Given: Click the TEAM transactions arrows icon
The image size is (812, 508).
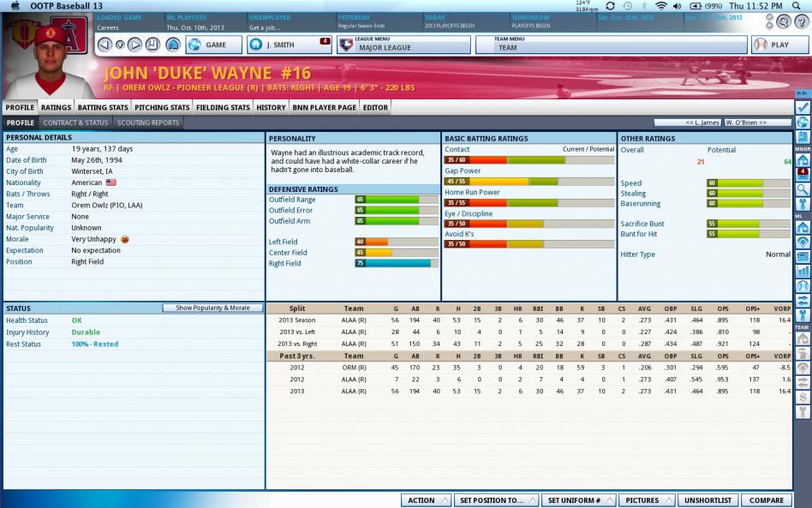Looking at the screenshot, I should (803, 383).
